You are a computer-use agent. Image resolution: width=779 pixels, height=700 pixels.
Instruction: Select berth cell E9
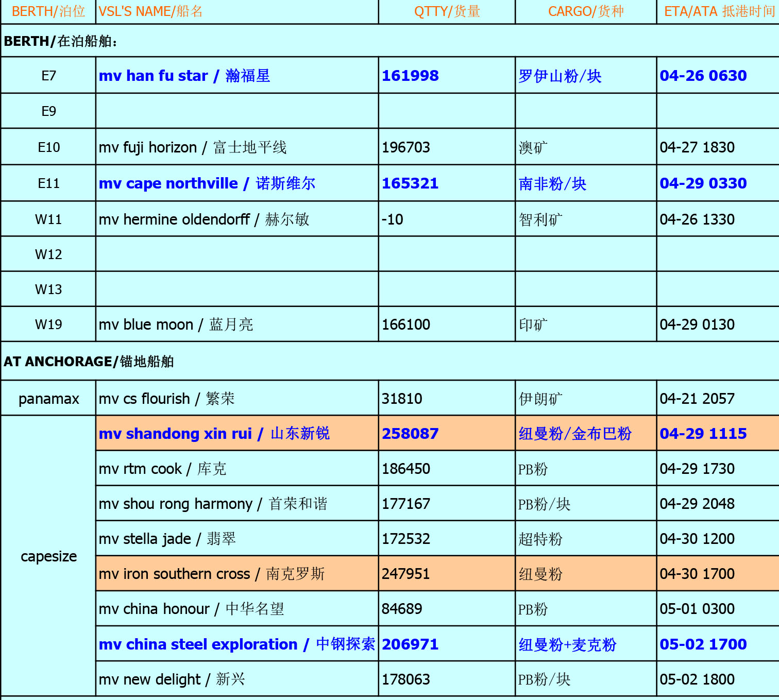tap(48, 111)
